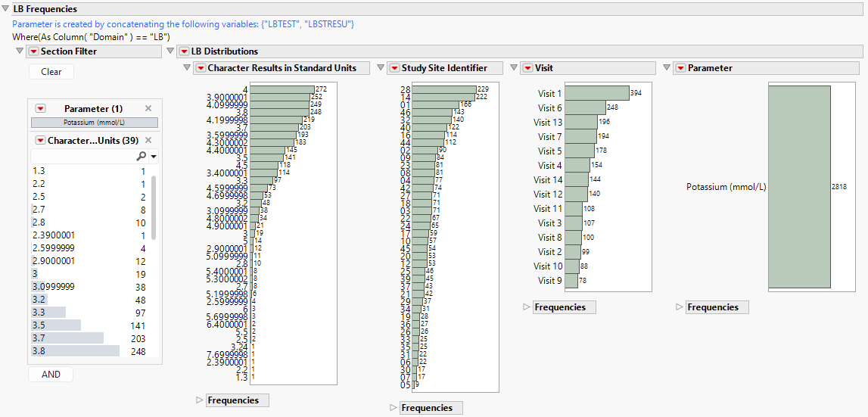Expand Frequencies under Visit chart
The image size is (868, 417).
(x=527, y=307)
